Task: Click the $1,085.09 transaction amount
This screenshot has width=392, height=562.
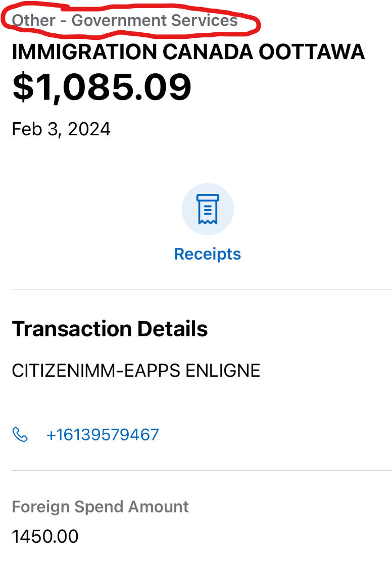Action: click(x=102, y=87)
